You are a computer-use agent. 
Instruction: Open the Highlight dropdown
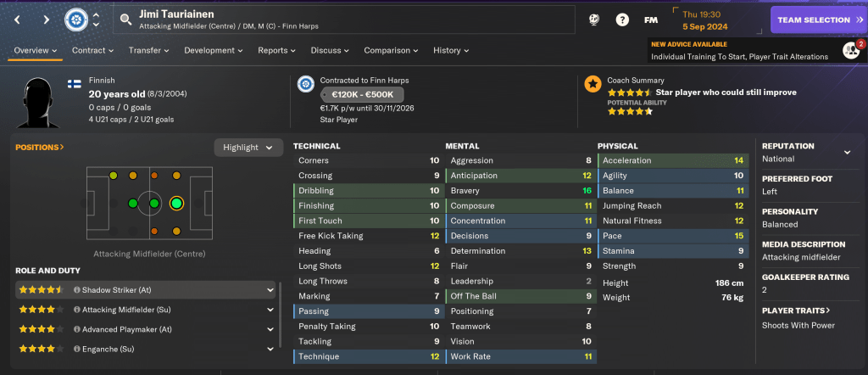pyautogui.click(x=248, y=148)
